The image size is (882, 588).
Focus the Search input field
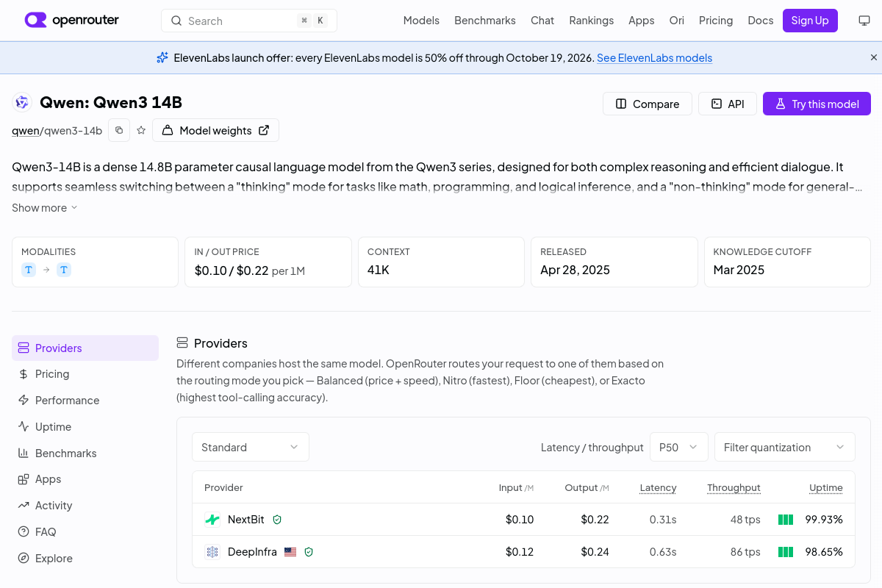[x=249, y=21]
